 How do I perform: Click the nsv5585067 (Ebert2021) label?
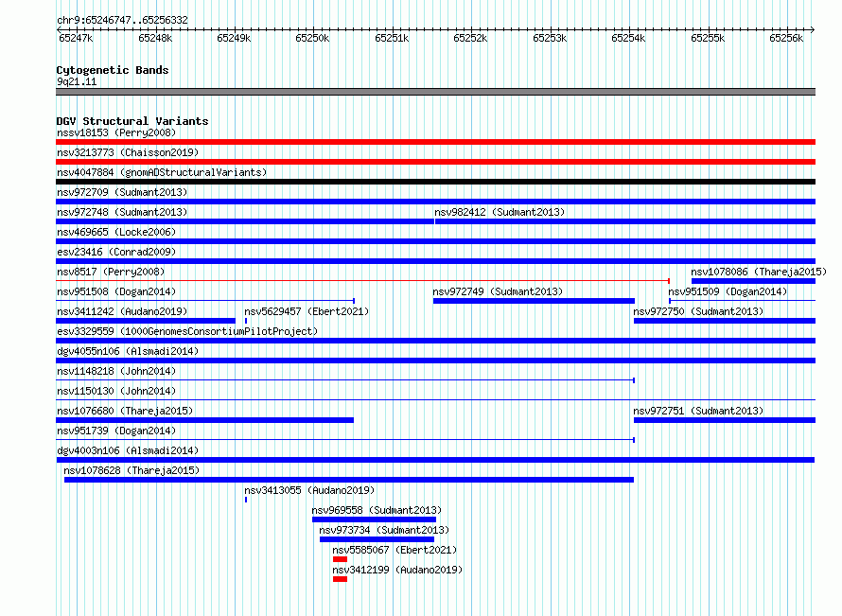point(395,550)
